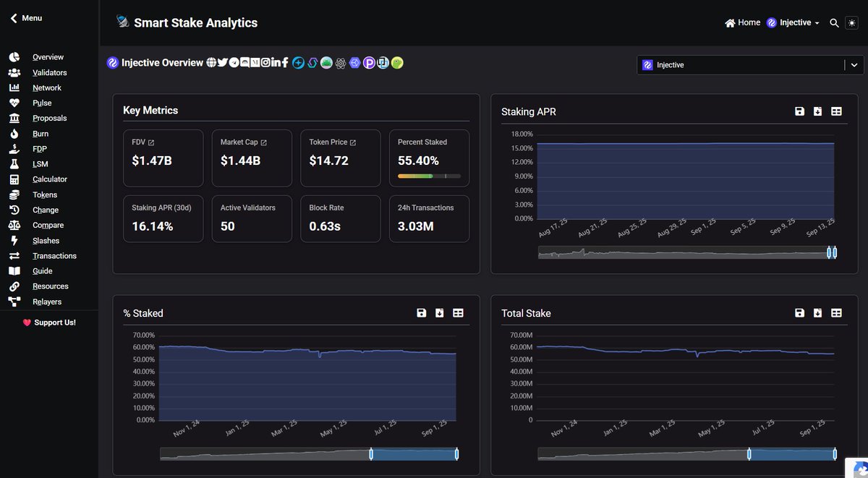
Task: Go to Change page in sidebar
Action: (46, 210)
